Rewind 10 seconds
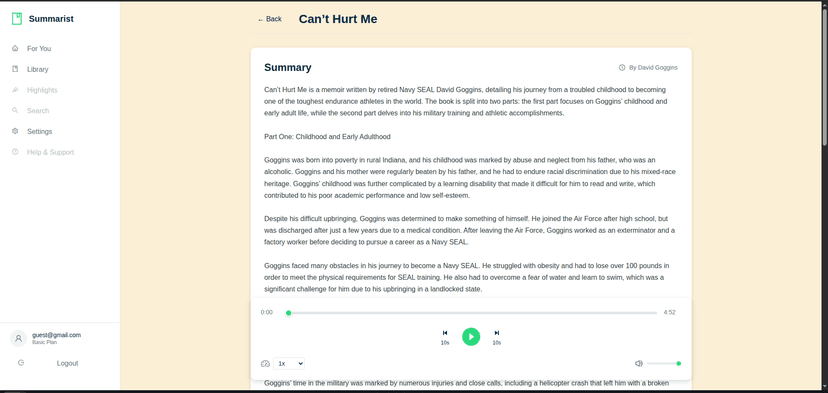The height and width of the screenshot is (393, 828). [x=445, y=333]
